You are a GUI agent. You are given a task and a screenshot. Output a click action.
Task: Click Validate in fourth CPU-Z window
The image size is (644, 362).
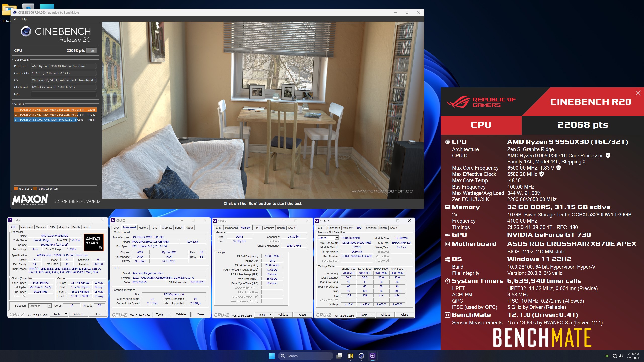[x=385, y=315]
